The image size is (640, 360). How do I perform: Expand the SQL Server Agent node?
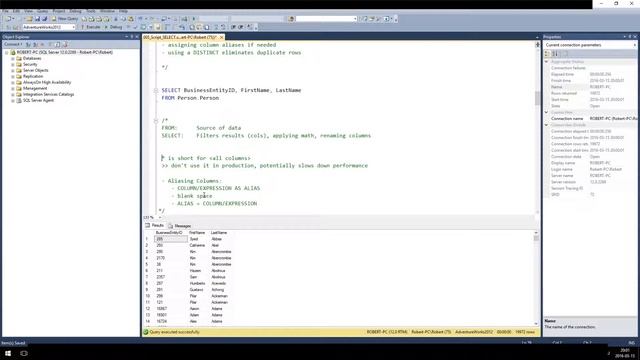(x=13, y=100)
